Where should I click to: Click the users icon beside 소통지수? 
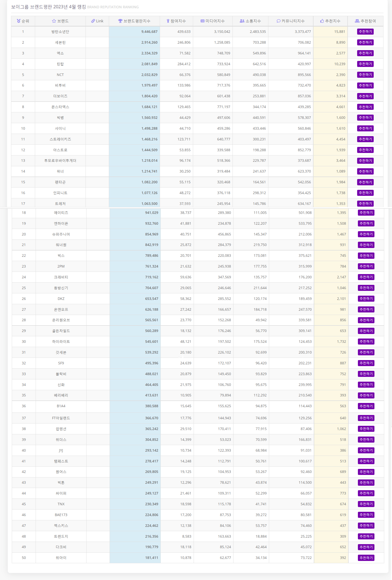pos(242,21)
